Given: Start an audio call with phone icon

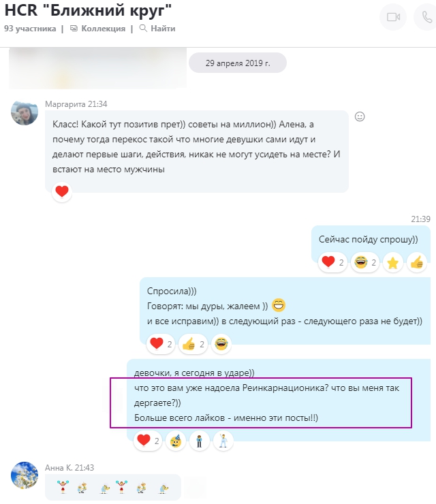Looking at the screenshot, I should pos(426,17).
